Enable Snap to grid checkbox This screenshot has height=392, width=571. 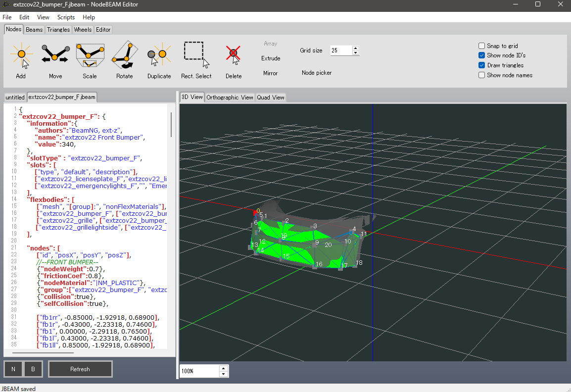pyautogui.click(x=482, y=46)
